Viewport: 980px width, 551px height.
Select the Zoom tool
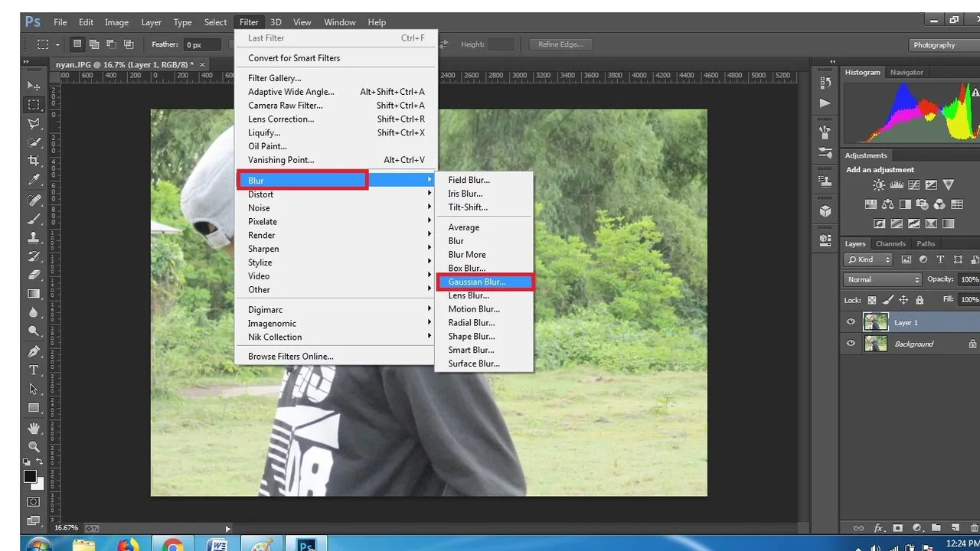[34, 446]
